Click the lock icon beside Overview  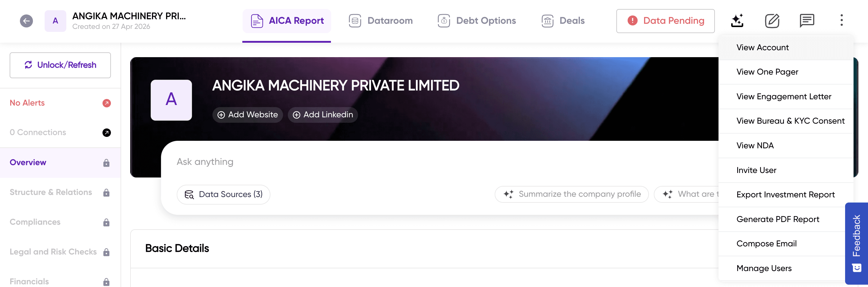click(106, 162)
